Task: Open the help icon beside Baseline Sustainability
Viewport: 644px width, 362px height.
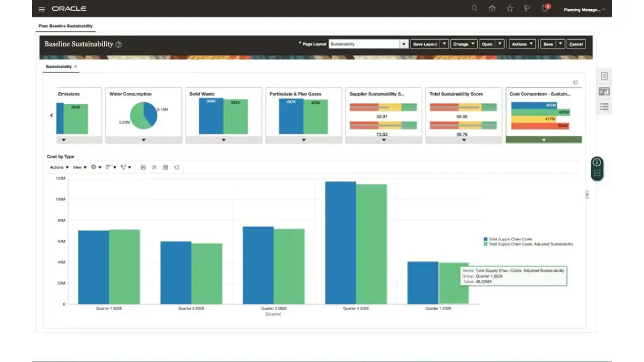Action: pos(119,45)
